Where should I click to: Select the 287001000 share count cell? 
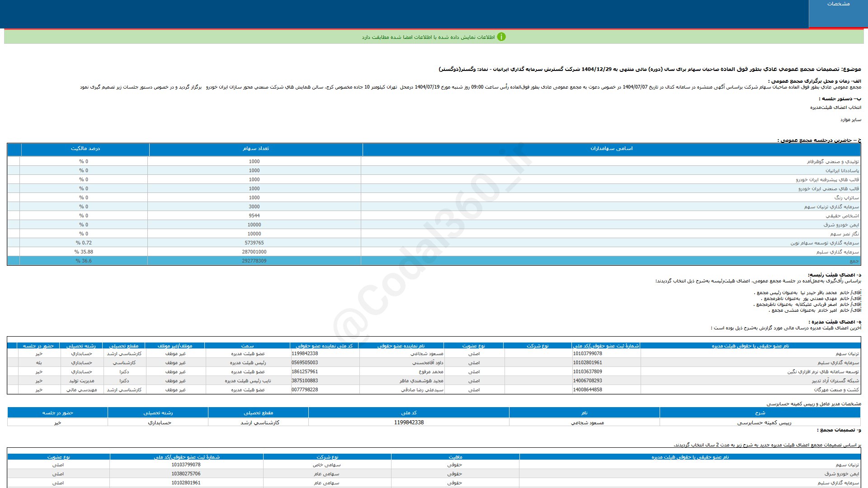coord(254,252)
